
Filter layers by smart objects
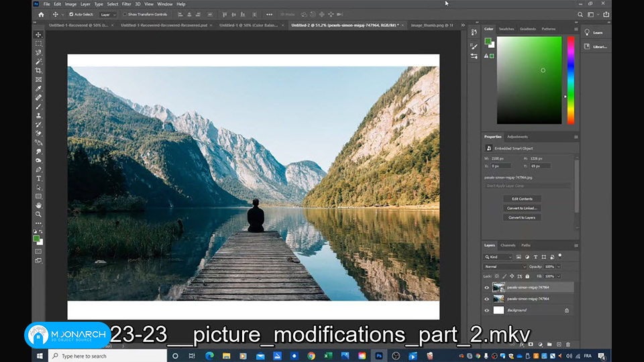click(x=552, y=257)
